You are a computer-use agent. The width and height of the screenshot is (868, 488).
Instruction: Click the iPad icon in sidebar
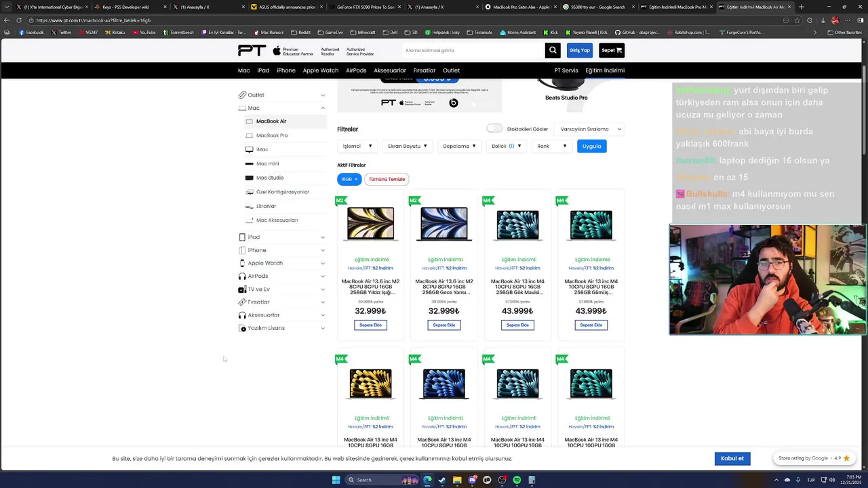point(242,237)
